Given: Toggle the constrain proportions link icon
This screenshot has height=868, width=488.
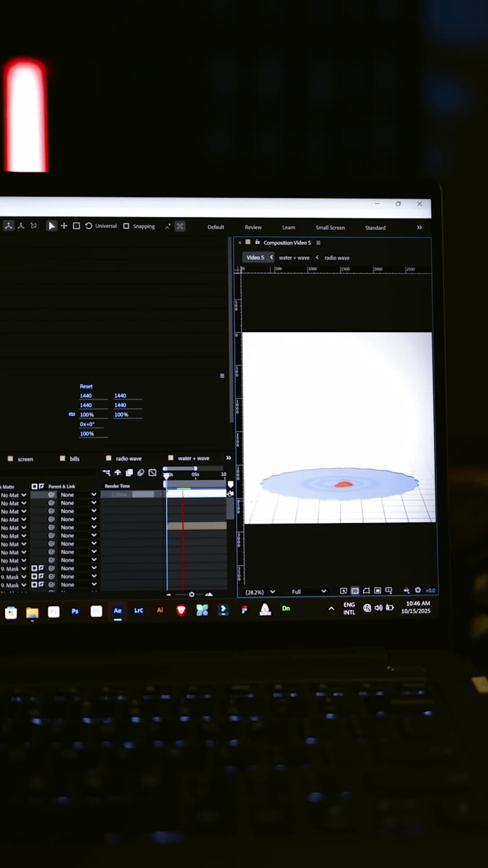Looking at the screenshot, I should coord(71,414).
